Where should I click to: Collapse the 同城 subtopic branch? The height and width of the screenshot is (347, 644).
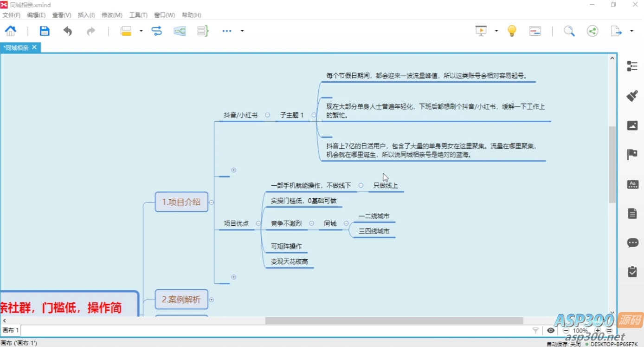[x=346, y=223]
